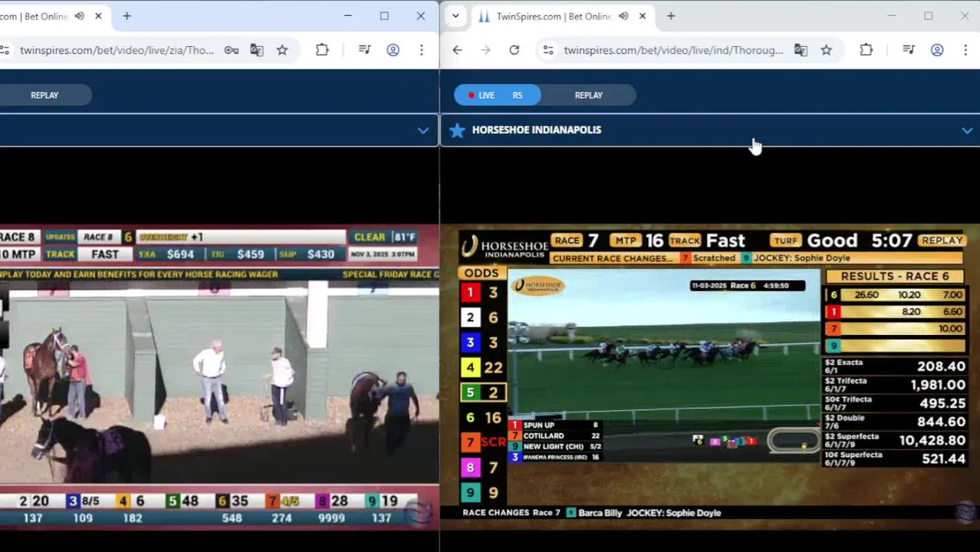Screen dimensions: 980x552
Task: Translate this page in left window
Action: [257, 50]
